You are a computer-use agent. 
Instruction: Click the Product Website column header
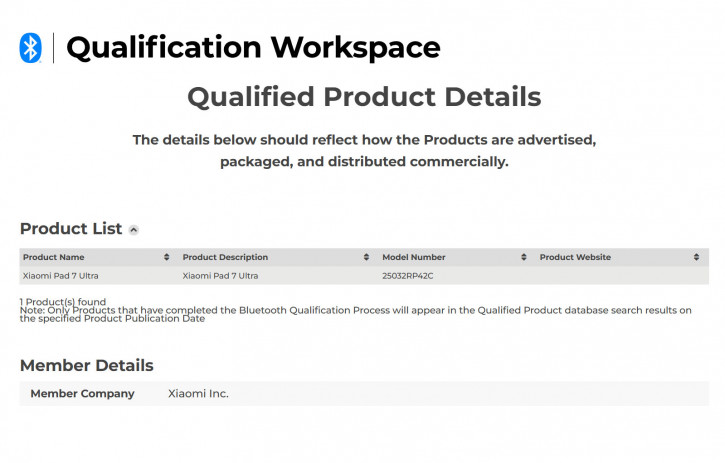(575, 257)
